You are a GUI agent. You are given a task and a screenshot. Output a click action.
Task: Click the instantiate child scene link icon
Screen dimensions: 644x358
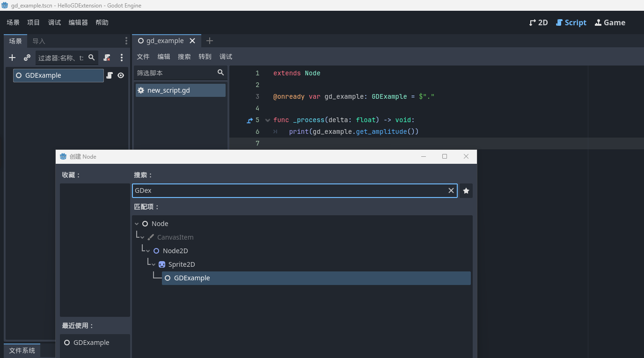pos(27,58)
